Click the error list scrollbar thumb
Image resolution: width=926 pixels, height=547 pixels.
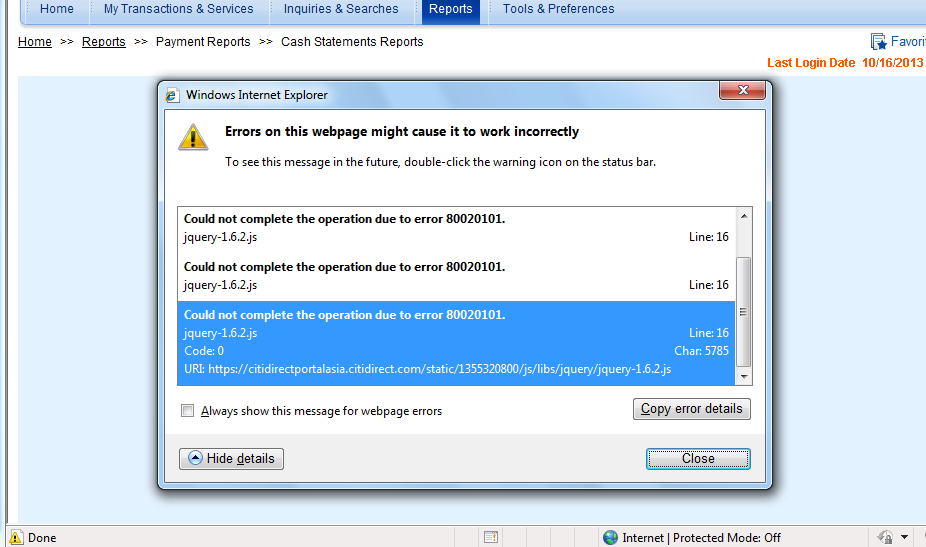(x=744, y=312)
